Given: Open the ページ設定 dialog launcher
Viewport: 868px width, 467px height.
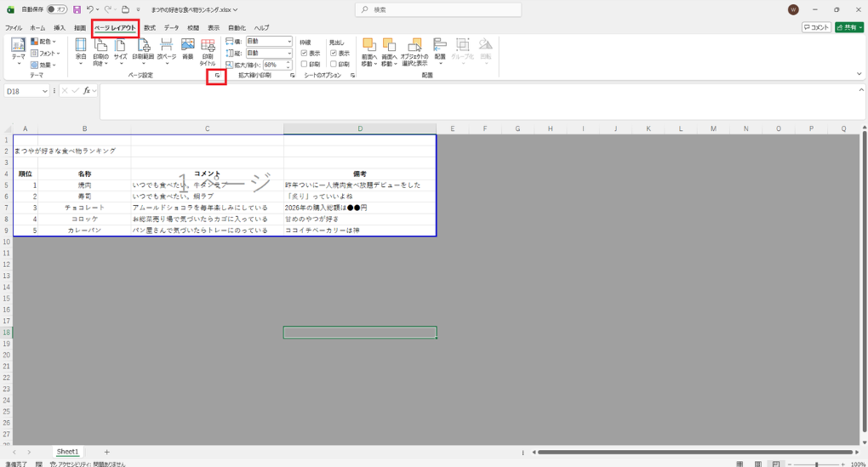Looking at the screenshot, I should point(216,76).
